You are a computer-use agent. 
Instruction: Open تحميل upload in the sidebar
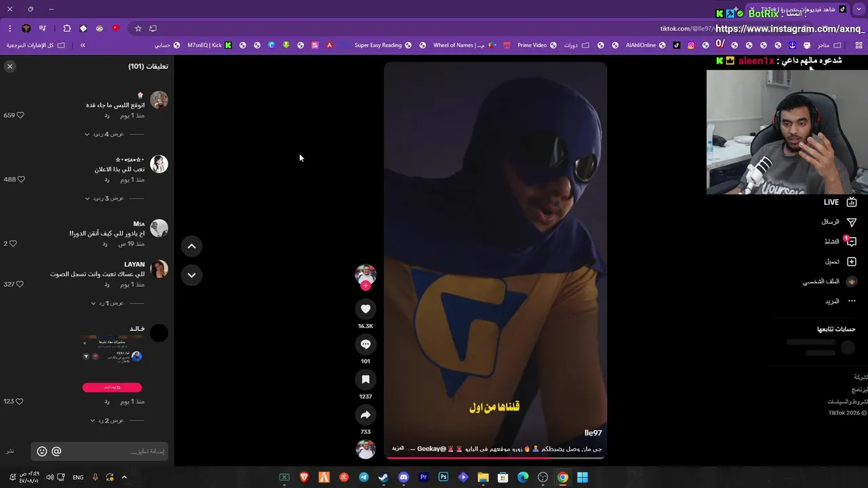[x=841, y=262]
